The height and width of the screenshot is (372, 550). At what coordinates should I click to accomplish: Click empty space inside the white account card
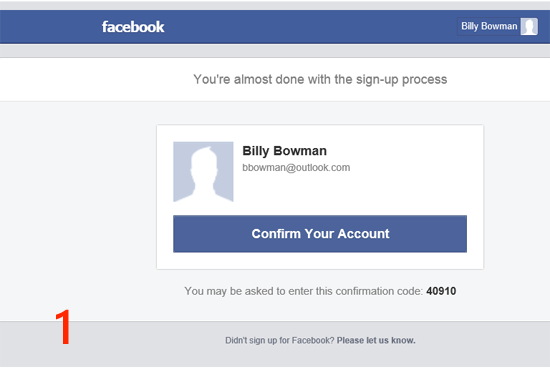point(403,186)
